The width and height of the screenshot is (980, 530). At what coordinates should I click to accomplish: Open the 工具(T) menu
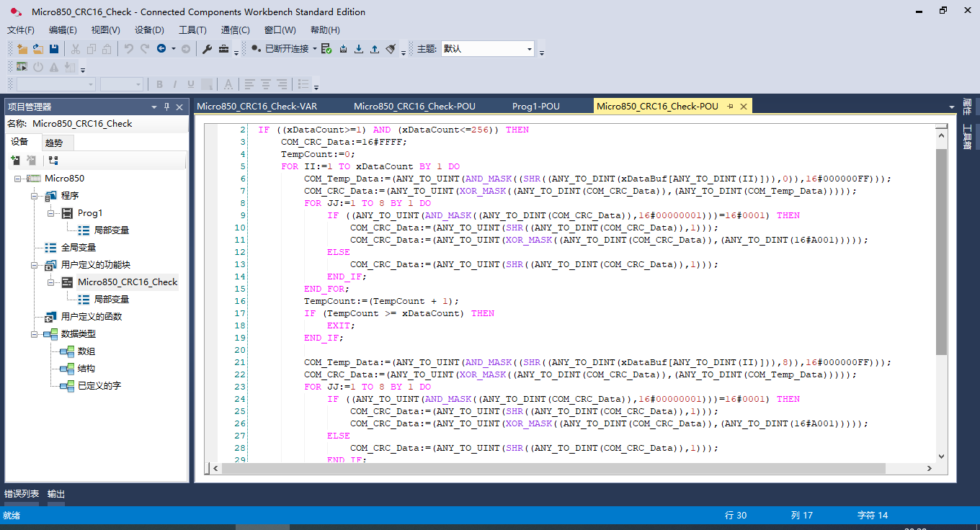pyautogui.click(x=192, y=30)
